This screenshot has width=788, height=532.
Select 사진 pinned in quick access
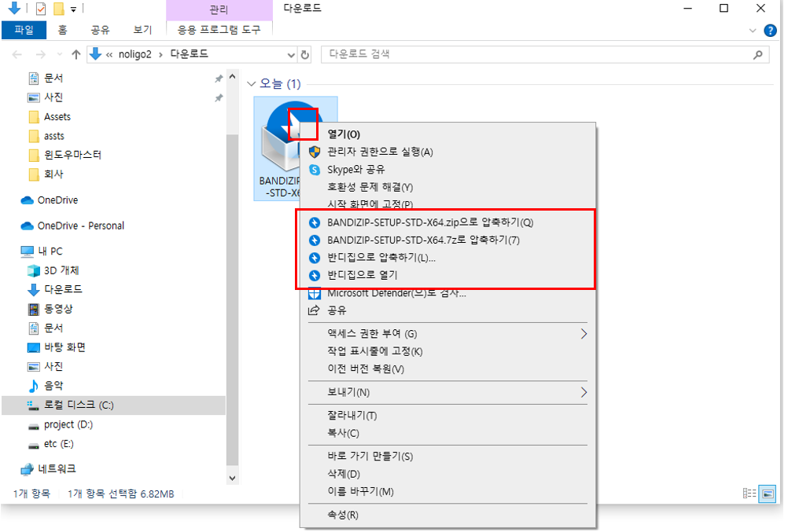[53, 97]
